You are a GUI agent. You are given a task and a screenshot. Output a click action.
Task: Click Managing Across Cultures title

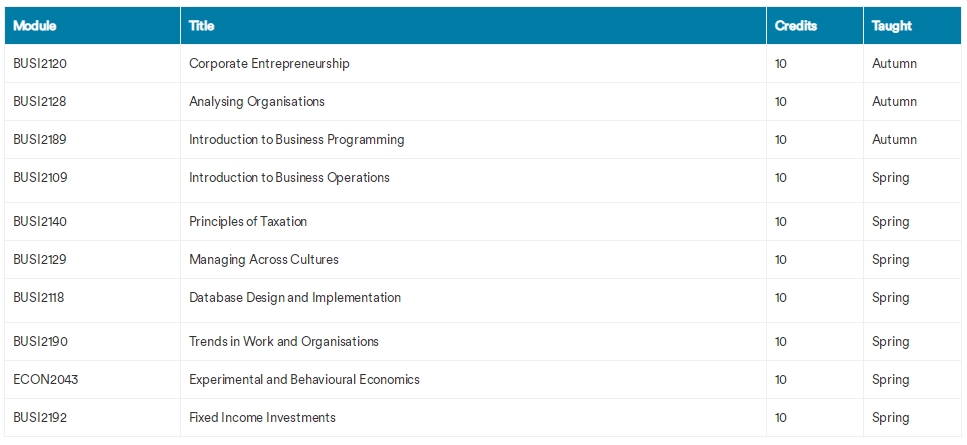click(264, 259)
